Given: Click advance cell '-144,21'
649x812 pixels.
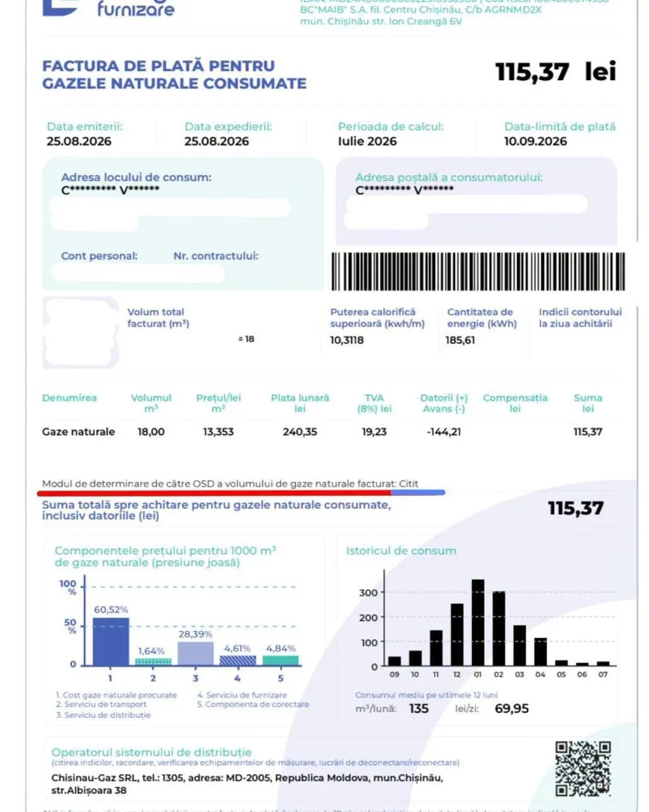Looking at the screenshot, I should coord(444,432).
